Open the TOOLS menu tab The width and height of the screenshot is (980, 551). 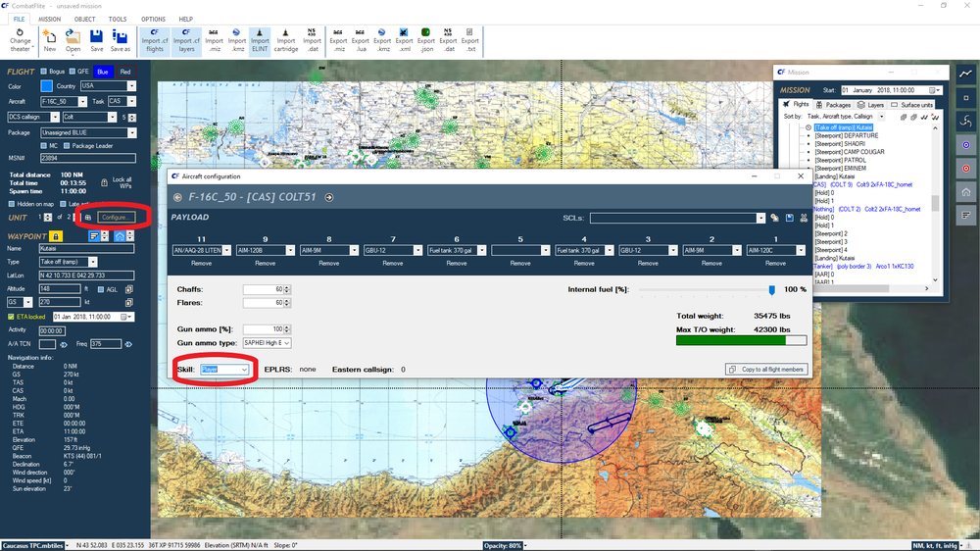(118, 19)
